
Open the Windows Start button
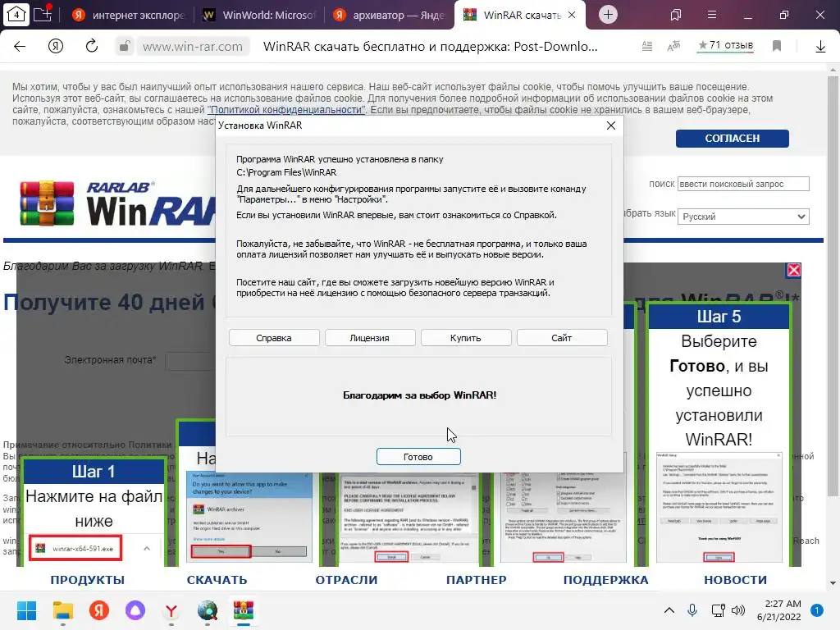pyautogui.click(x=26, y=610)
